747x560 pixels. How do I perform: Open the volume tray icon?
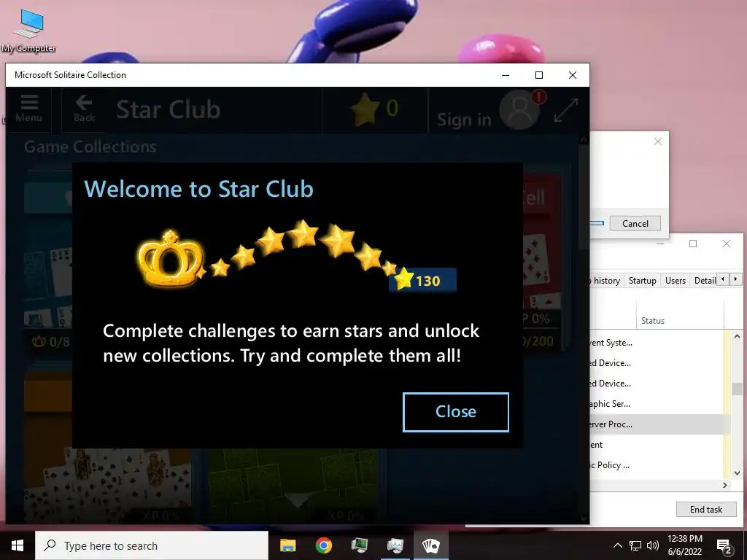653,545
